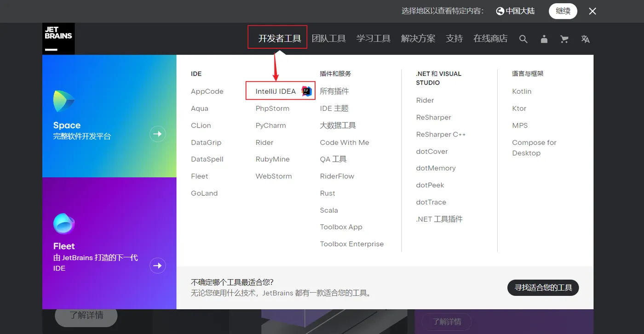644x334 pixels.
Task: Open the IntelliJ IDEA link
Action: click(276, 91)
